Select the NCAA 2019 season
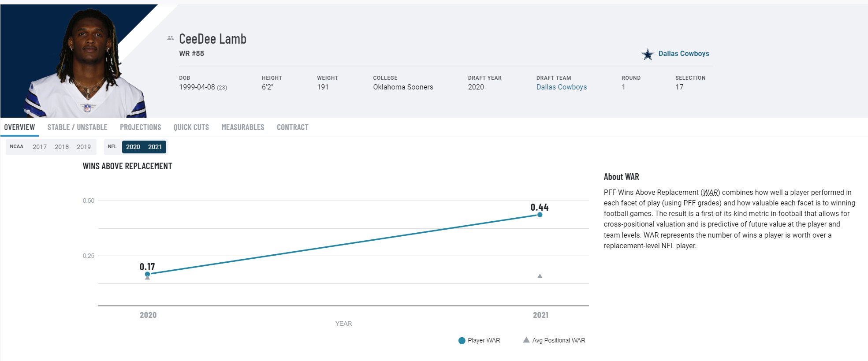868x361 pixels. (84, 147)
